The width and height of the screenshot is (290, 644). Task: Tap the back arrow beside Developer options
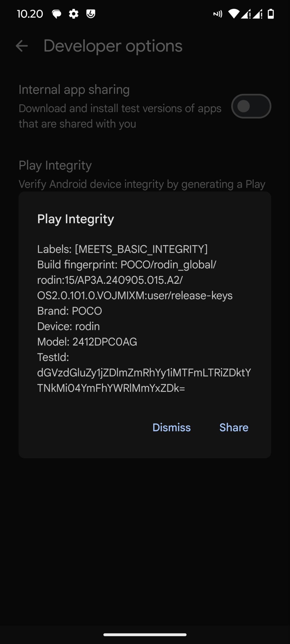[22, 46]
